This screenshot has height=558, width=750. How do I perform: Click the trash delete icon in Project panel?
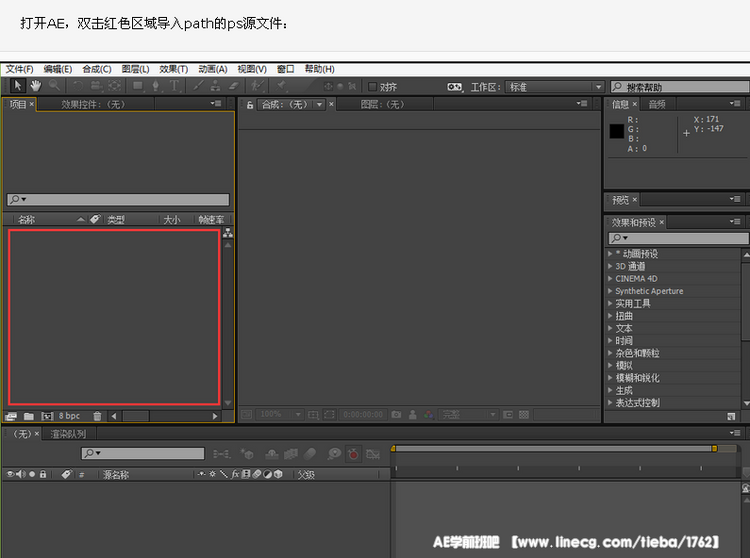pyautogui.click(x=97, y=416)
